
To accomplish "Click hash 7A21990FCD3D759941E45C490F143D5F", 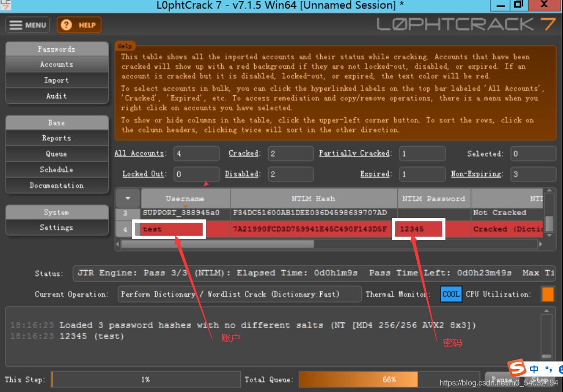I will [310, 229].
